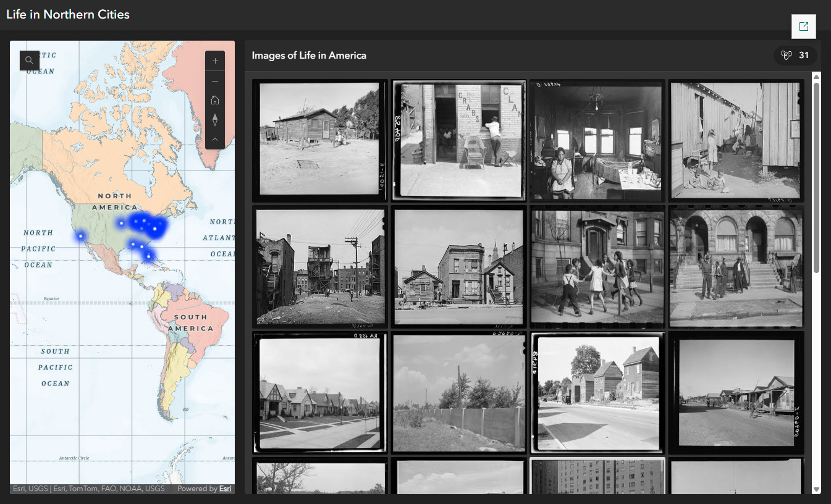Click the Esri attribution link
Image resolution: width=831 pixels, height=504 pixels.
[225, 488]
